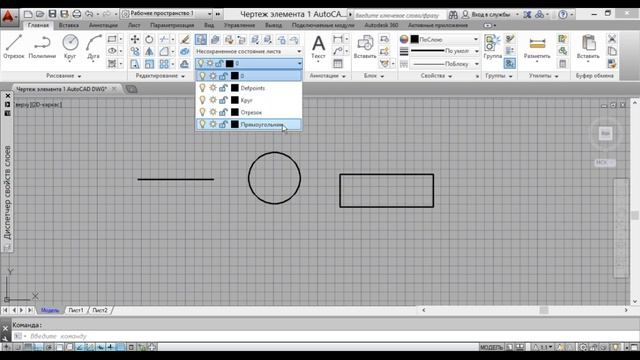Image resolution: width=640 pixels, height=360 pixels.
Task: Click the Open file icon in quick access toolbar
Action: (x=40, y=14)
